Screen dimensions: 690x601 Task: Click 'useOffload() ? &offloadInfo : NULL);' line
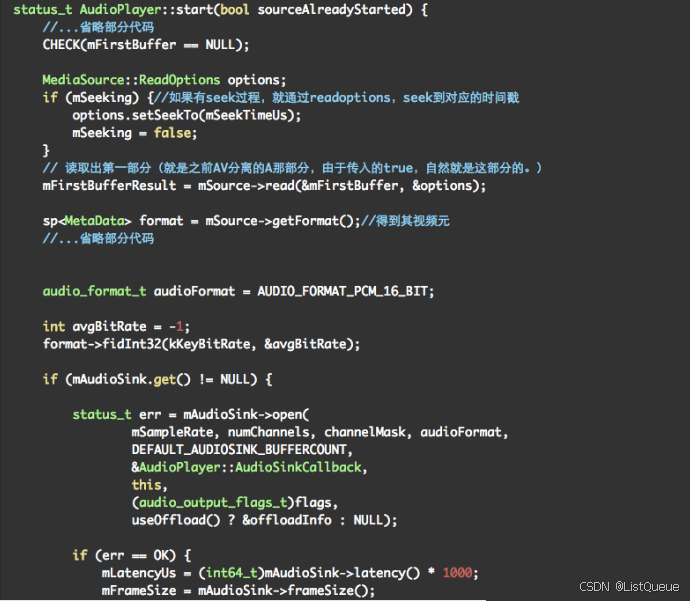point(264,520)
